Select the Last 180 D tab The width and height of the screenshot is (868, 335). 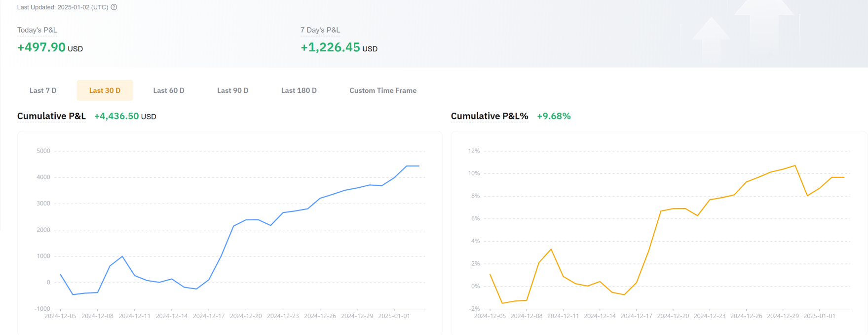pyautogui.click(x=299, y=90)
